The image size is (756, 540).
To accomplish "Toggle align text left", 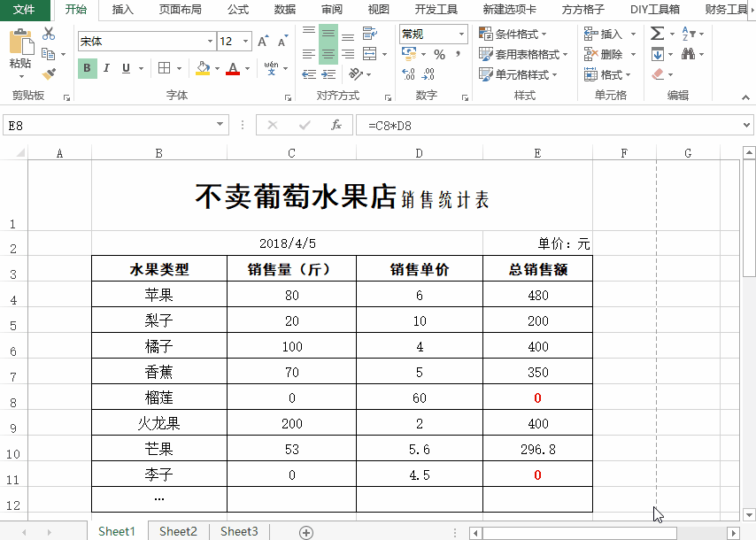I will (309, 54).
